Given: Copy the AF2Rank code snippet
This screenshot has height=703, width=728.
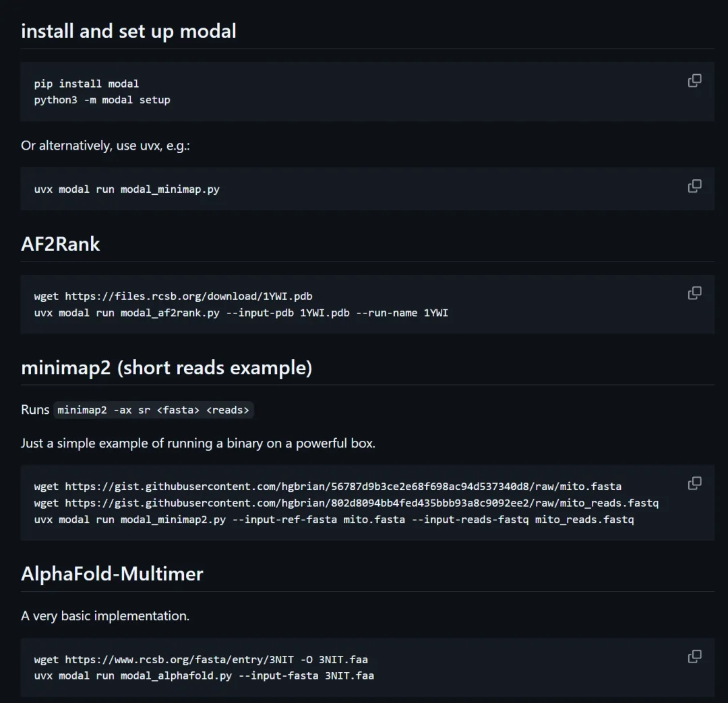Looking at the screenshot, I should tap(694, 293).
